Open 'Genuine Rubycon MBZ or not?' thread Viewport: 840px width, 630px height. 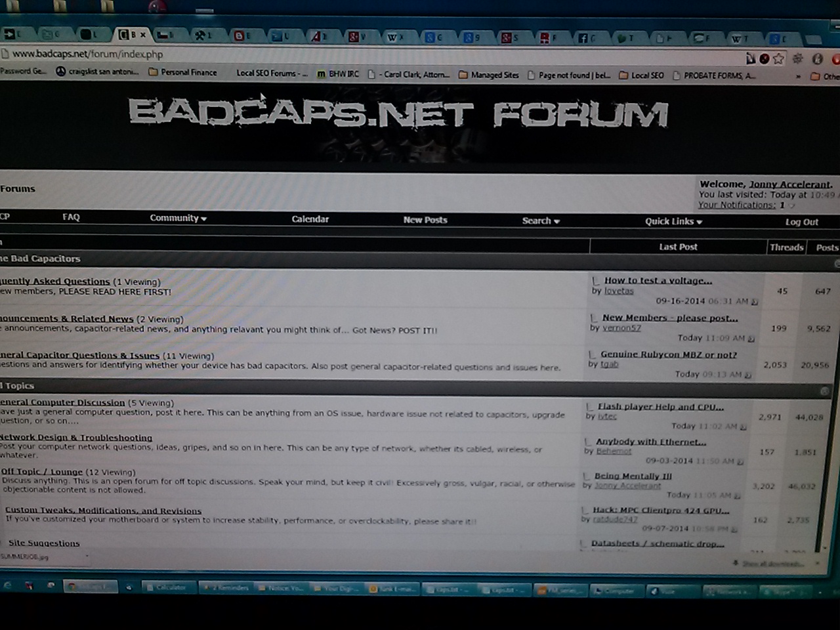pyautogui.click(x=669, y=354)
